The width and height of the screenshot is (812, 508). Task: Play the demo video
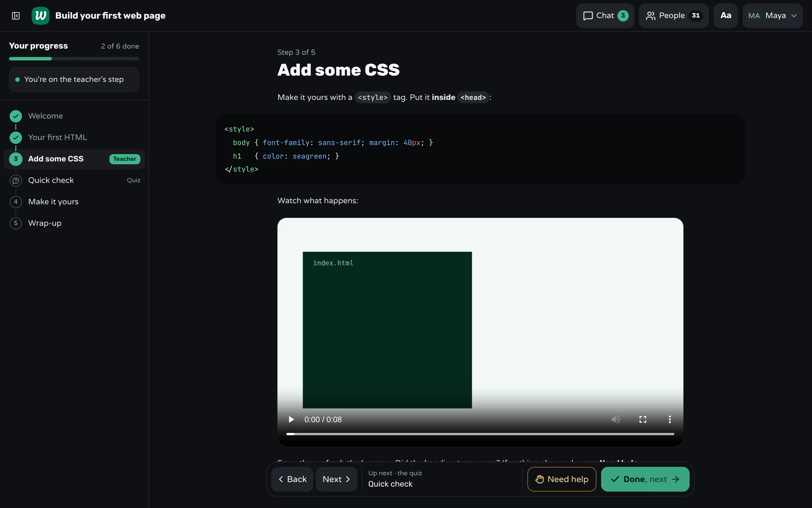[x=291, y=419]
